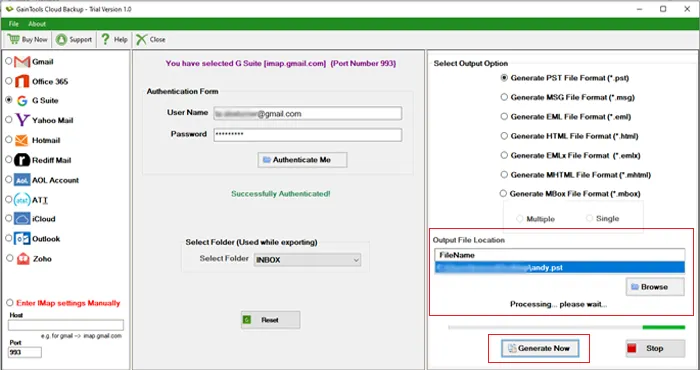Select the Yahoo Mail radio button
The width and height of the screenshot is (700, 370).
coord(9,120)
